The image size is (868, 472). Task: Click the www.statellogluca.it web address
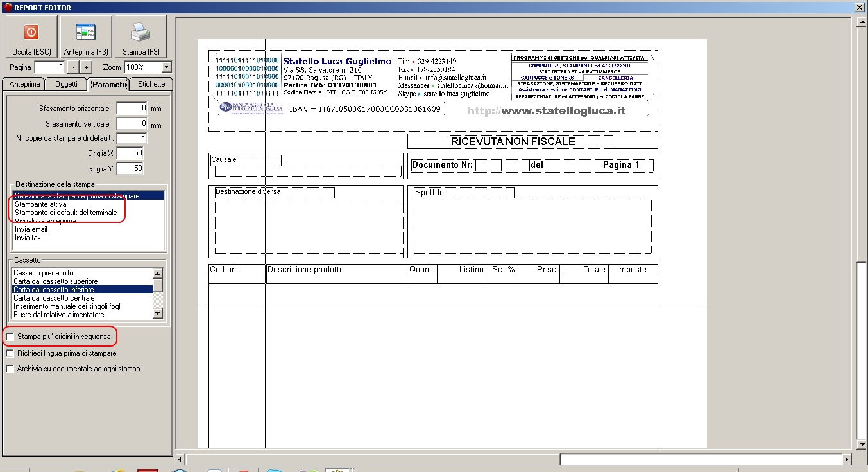point(546,110)
